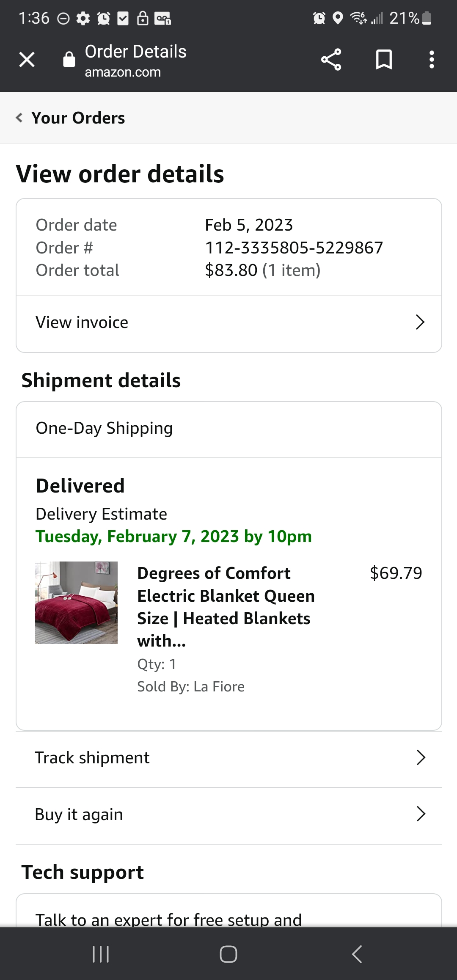Open Android recent apps button
Image resolution: width=457 pixels, height=980 pixels.
click(x=101, y=954)
